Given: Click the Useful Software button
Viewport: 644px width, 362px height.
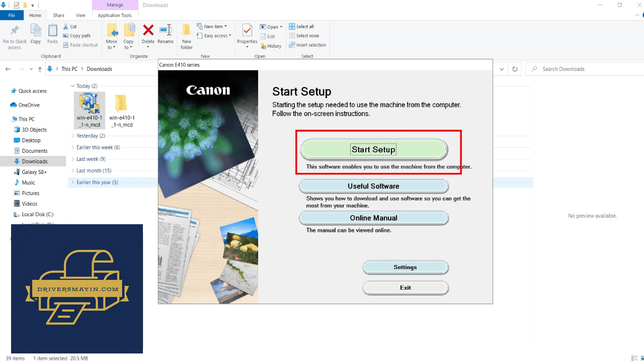Looking at the screenshot, I should tap(373, 186).
